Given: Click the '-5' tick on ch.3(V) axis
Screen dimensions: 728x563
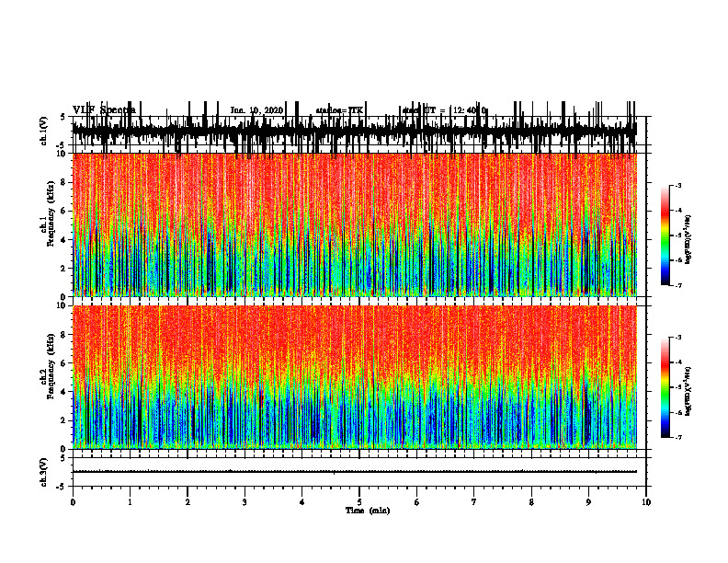Looking at the screenshot, I should [62, 487].
